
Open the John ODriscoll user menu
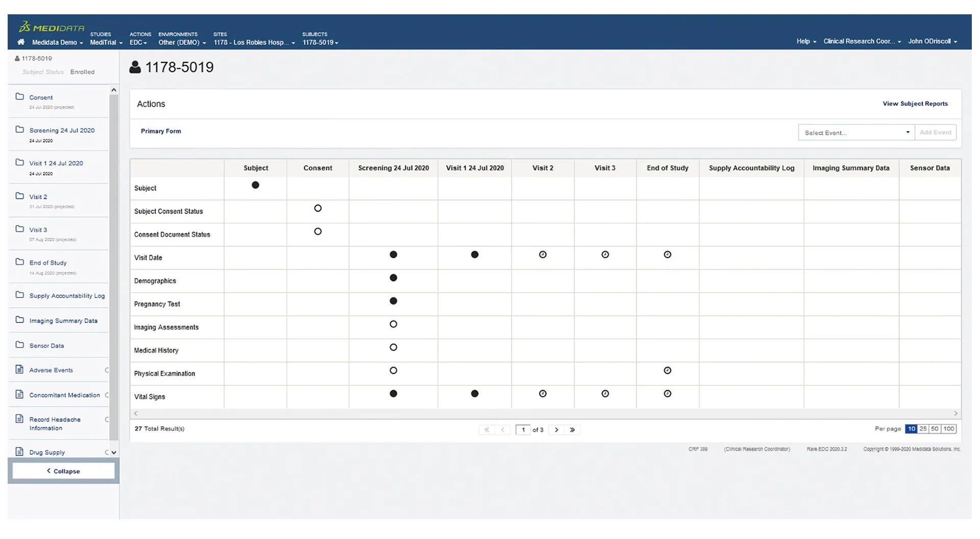pyautogui.click(x=932, y=41)
